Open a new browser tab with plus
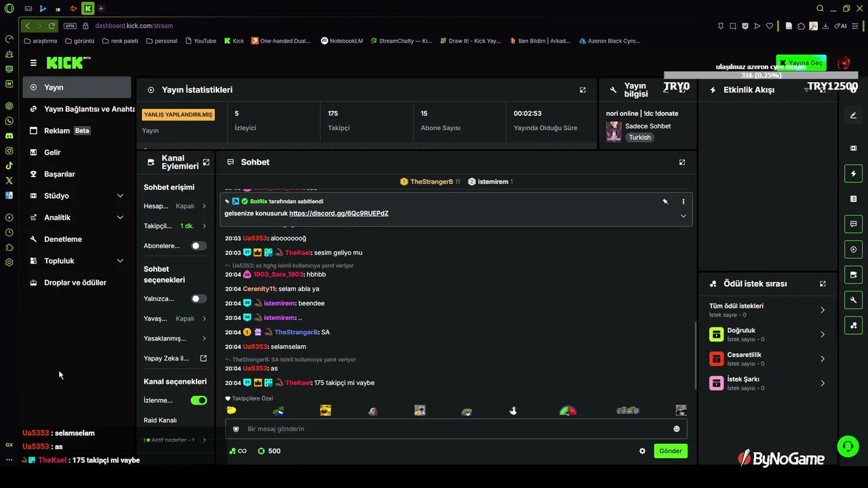The image size is (868, 488). point(101,8)
